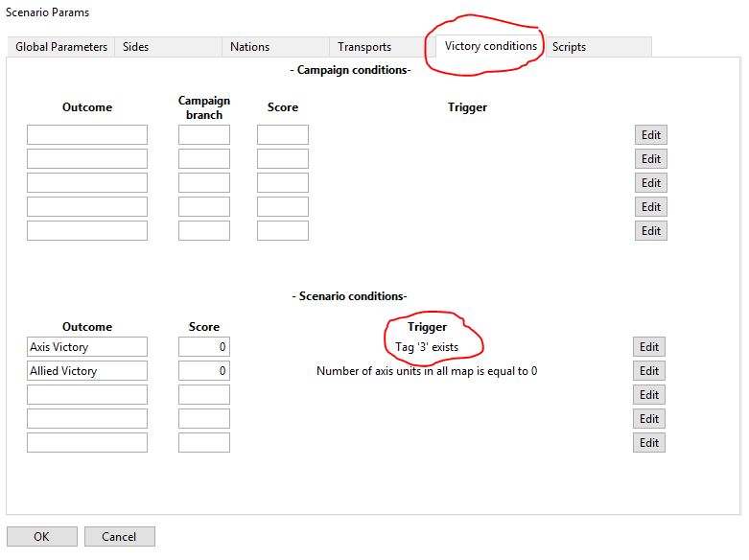Click the OK button
Screen dimensions: 749x560
[x=41, y=537]
